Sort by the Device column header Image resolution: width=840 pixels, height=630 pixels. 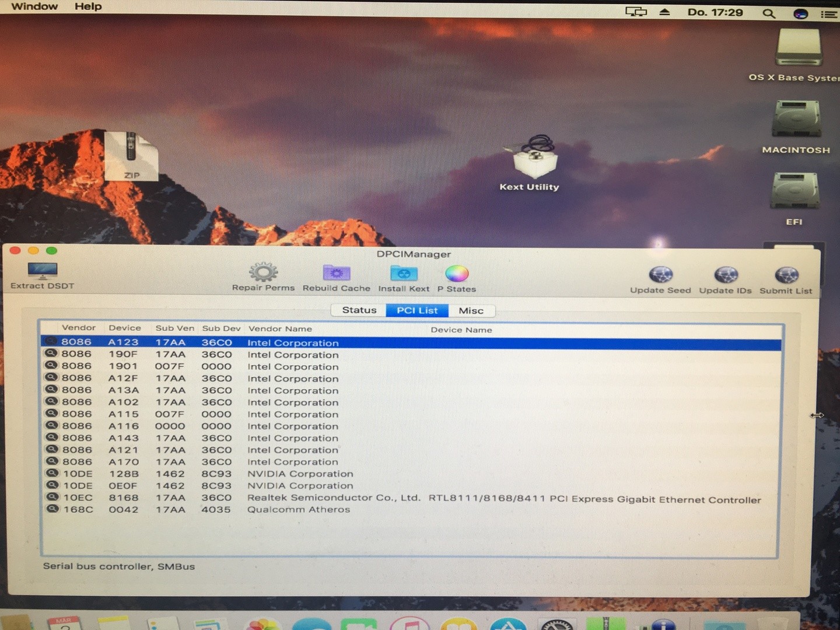pyautogui.click(x=125, y=328)
